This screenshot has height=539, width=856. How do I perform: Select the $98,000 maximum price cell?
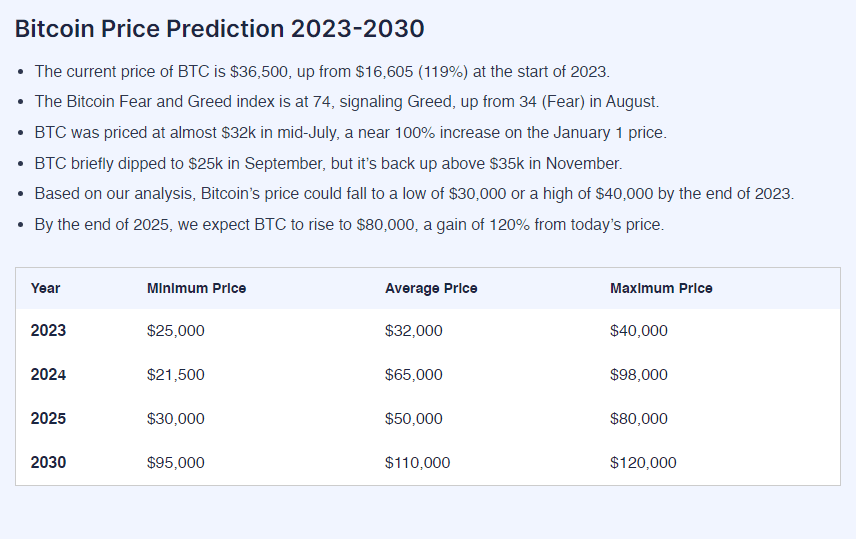pyautogui.click(x=639, y=374)
